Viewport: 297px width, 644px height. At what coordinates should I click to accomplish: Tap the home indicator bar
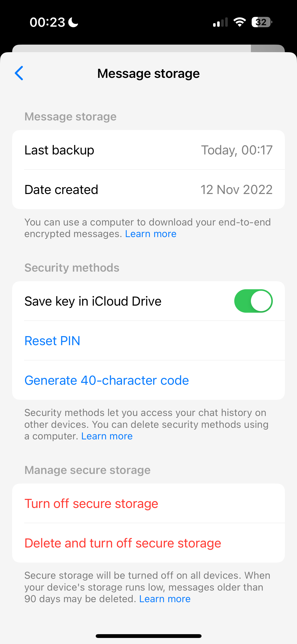click(148, 636)
